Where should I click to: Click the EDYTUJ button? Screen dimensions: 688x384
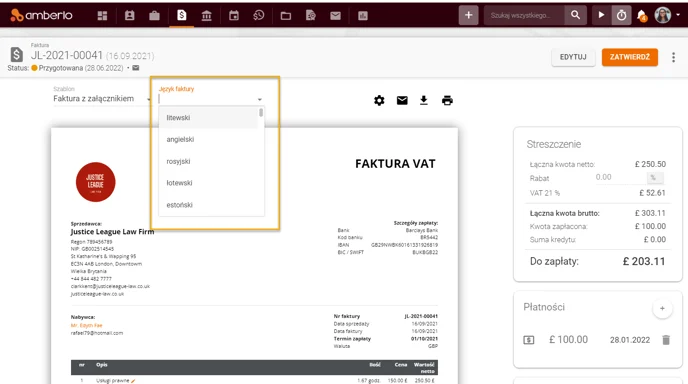tap(573, 57)
